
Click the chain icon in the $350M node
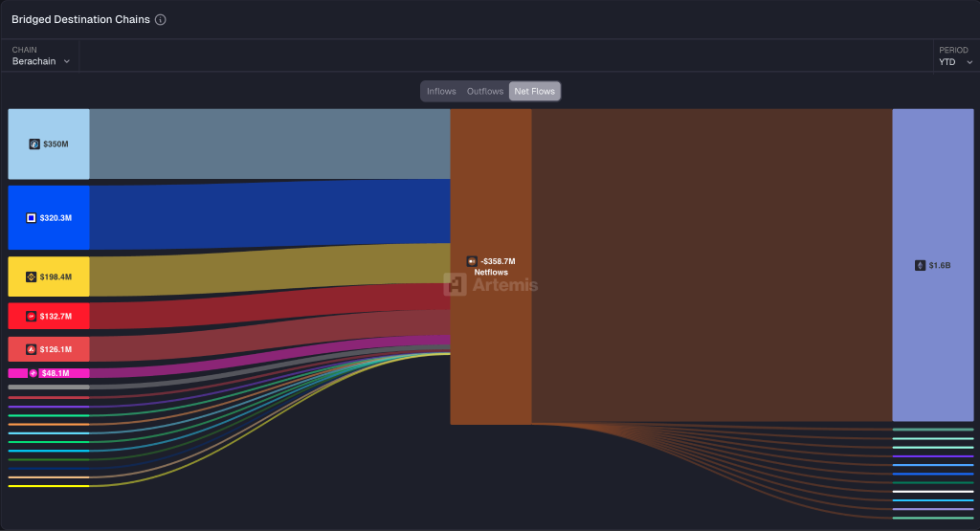pyautogui.click(x=34, y=144)
